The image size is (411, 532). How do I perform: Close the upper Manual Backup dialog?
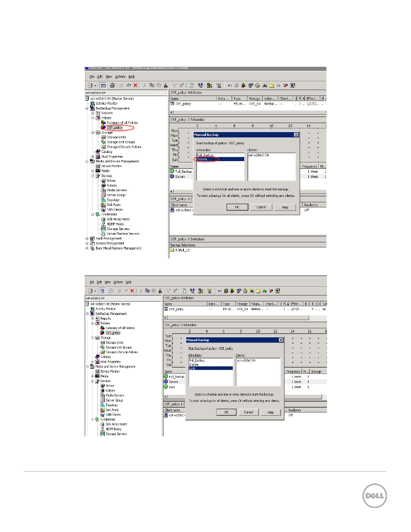(296, 135)
